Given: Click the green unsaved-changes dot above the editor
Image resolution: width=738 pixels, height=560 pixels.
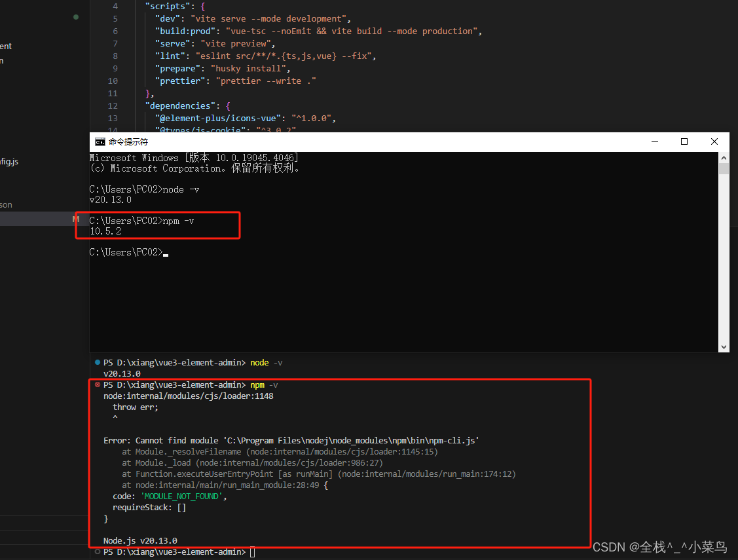Looking at the screenshot, I should click(x=76, y=17).
